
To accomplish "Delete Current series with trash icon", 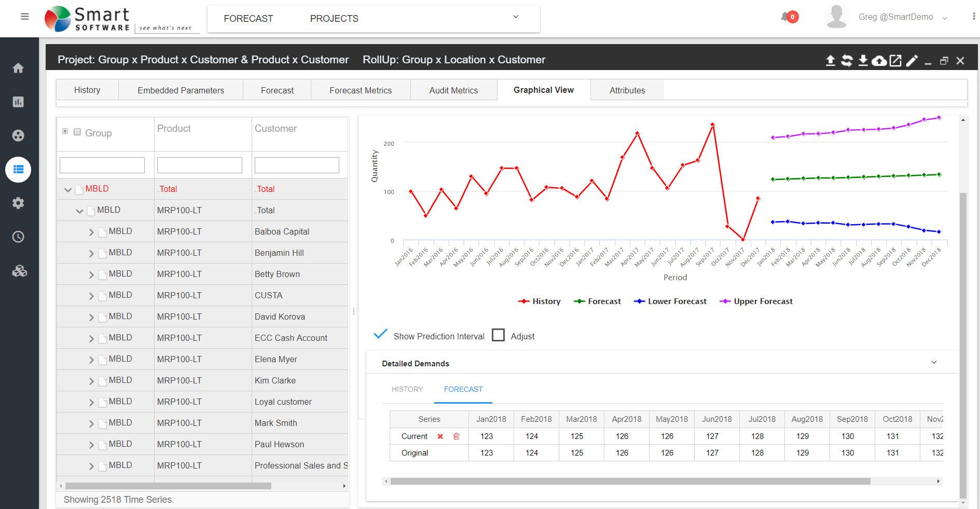I will click(456, 436).
